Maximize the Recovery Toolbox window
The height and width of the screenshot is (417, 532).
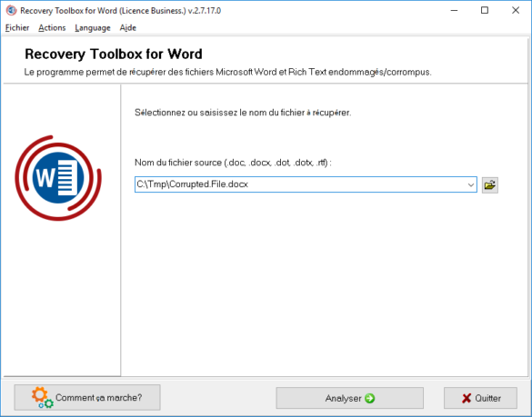[485, 11]
